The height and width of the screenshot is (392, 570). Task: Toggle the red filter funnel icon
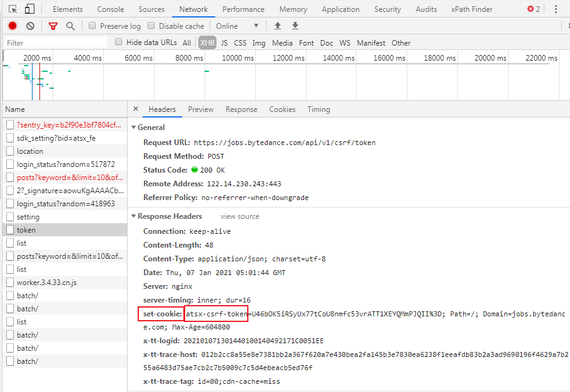pos(53,26)
